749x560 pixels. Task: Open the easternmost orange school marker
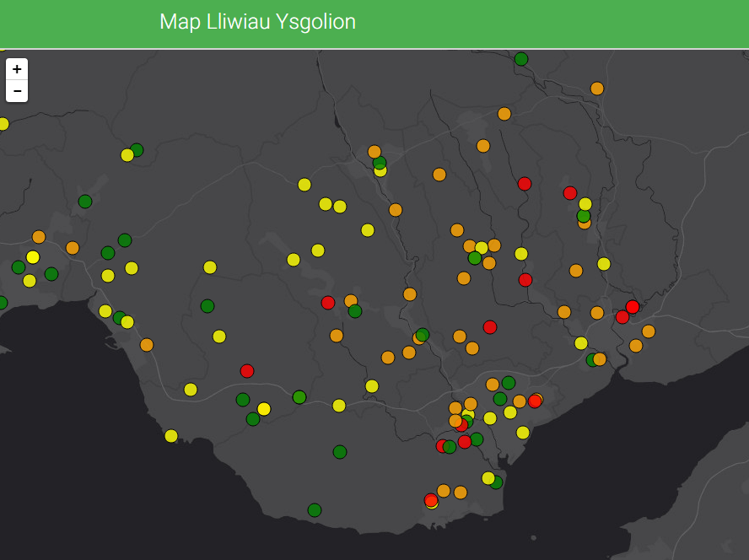(649, 331)
